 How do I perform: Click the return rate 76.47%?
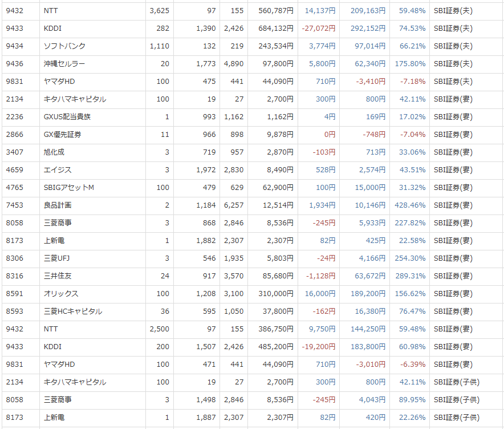coord(412,311)
